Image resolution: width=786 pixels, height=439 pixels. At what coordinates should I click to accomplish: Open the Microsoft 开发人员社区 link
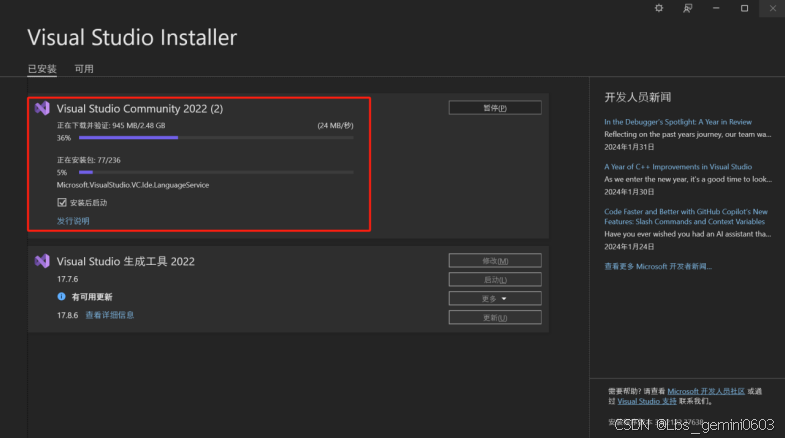[706, 391]
